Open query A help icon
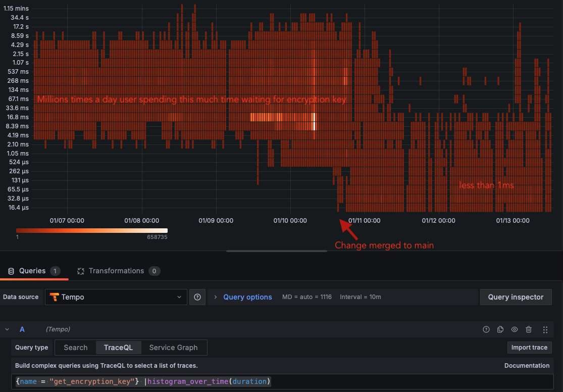563x392 pixels. point(486,329)
